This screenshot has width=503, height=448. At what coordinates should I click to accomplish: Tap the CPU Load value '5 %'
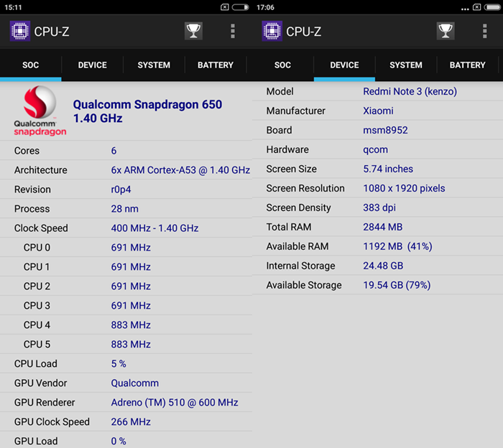pos(119,363)
